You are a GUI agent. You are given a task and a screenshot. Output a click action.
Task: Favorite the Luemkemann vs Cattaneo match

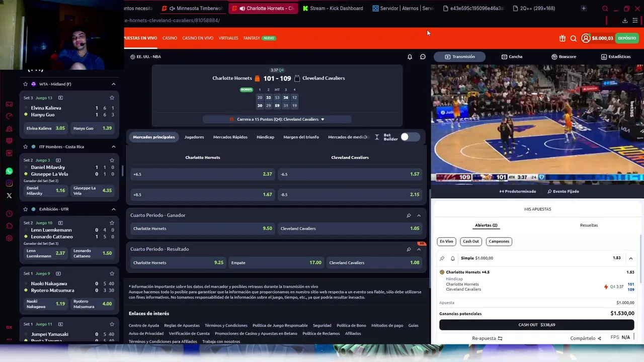[112, 223]
